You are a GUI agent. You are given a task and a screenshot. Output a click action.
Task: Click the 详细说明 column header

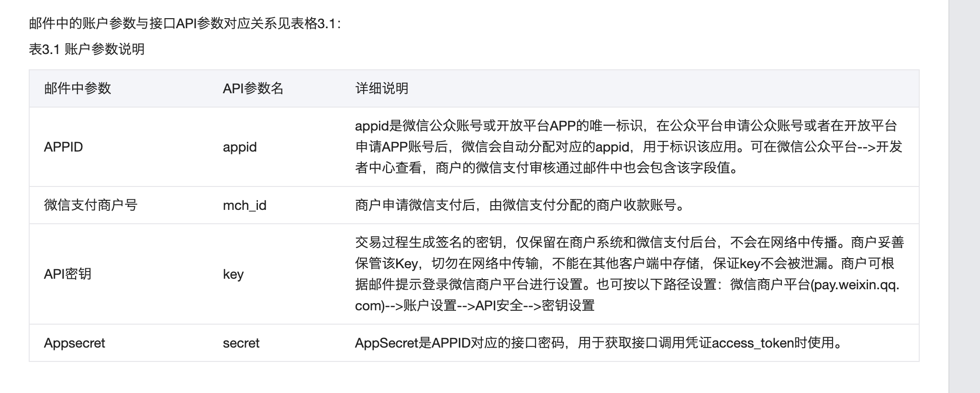(x=381, y=88)
